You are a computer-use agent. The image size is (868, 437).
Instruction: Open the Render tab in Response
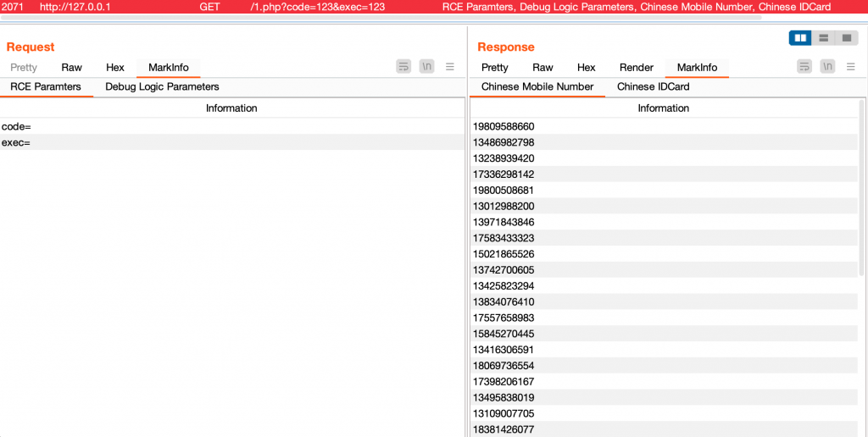(637, 68)
